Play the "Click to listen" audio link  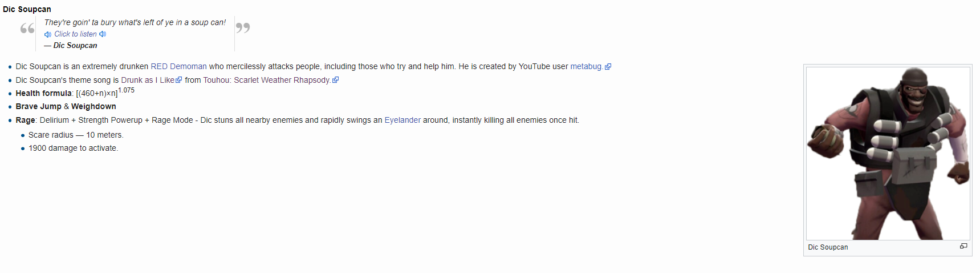[75, 34]
